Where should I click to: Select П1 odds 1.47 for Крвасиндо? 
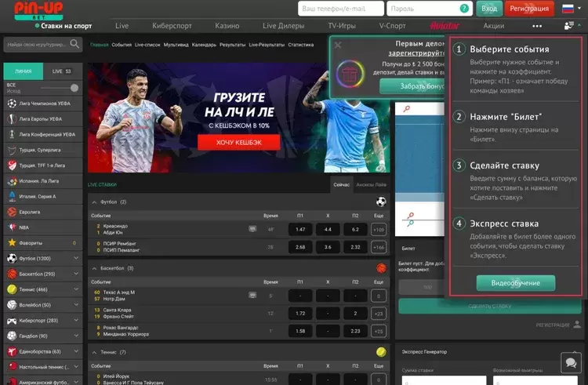(x=300, y=230)
